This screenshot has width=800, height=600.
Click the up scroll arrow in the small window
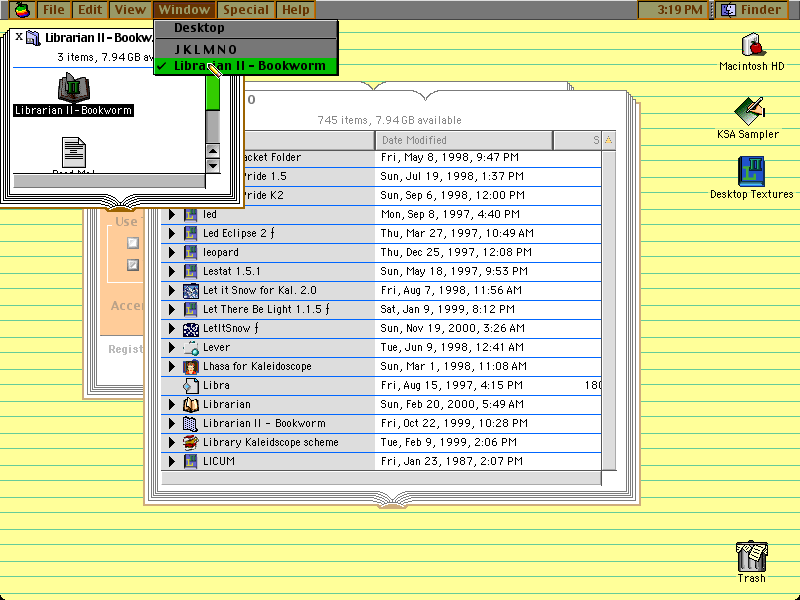213,151
